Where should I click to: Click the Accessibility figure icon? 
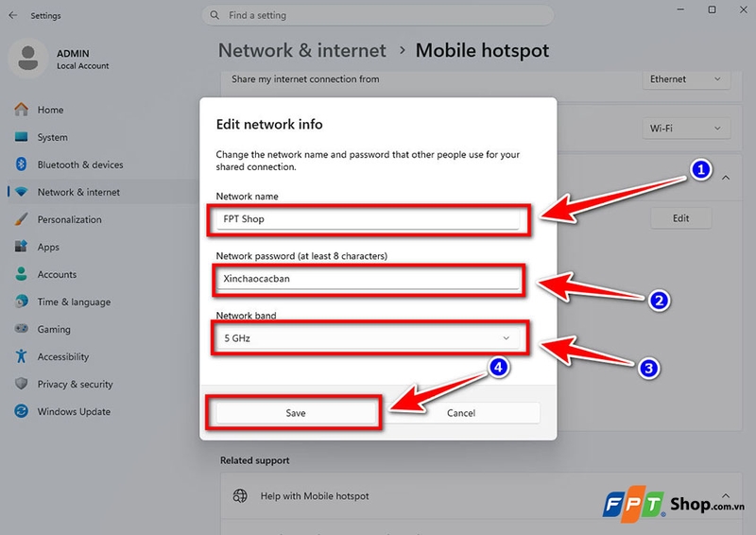click(x=21, y=356)
